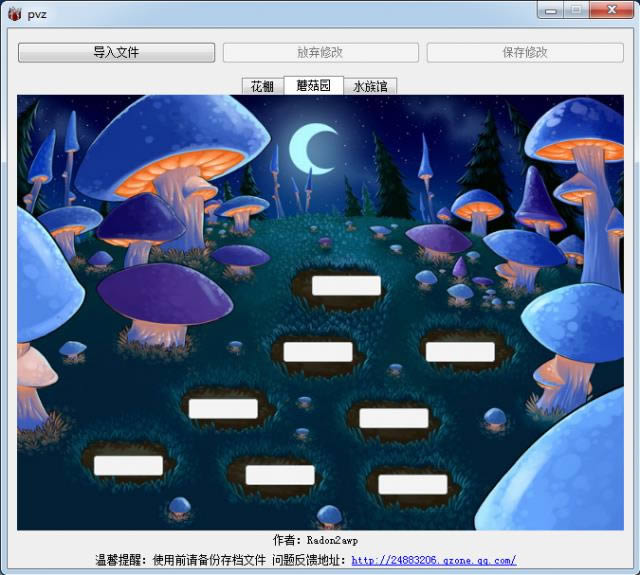The width and height of the screenshot is (640, 575).
Task: Switch to the 花棚 tab
Action: coord(262,87)
